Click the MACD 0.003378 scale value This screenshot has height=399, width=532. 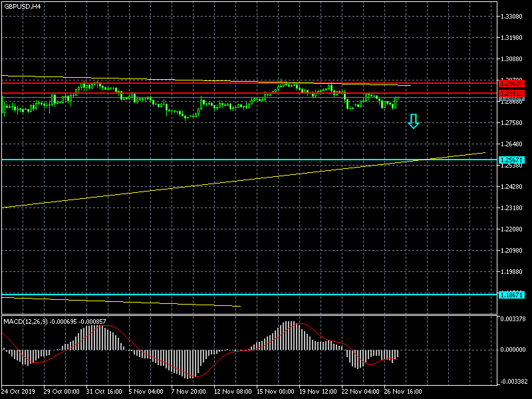[x=513, y=320]
